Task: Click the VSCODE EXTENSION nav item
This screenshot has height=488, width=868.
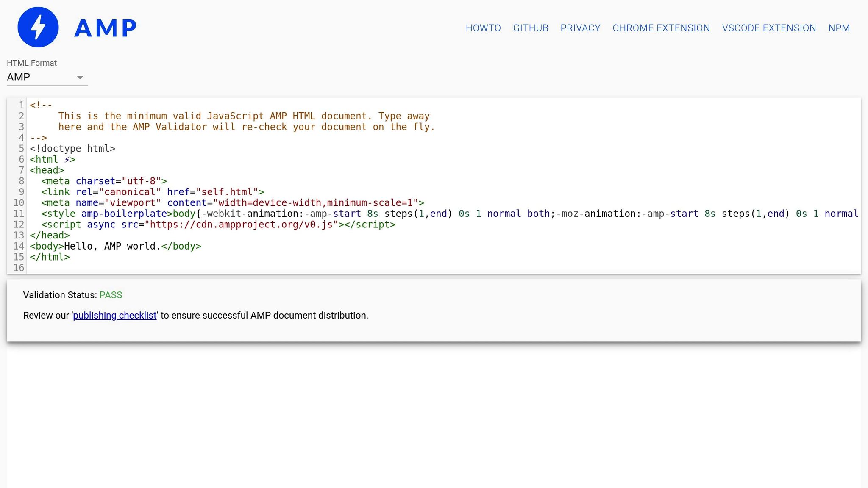Action: click(769, 28)
